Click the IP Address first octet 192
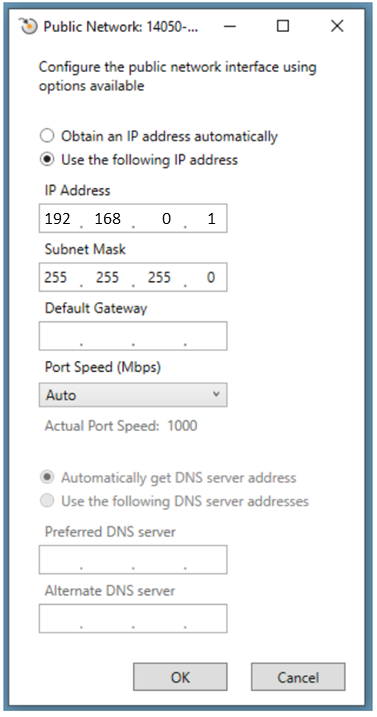The image size is (377, 717). pyautogui.click(x=58, y=219)
